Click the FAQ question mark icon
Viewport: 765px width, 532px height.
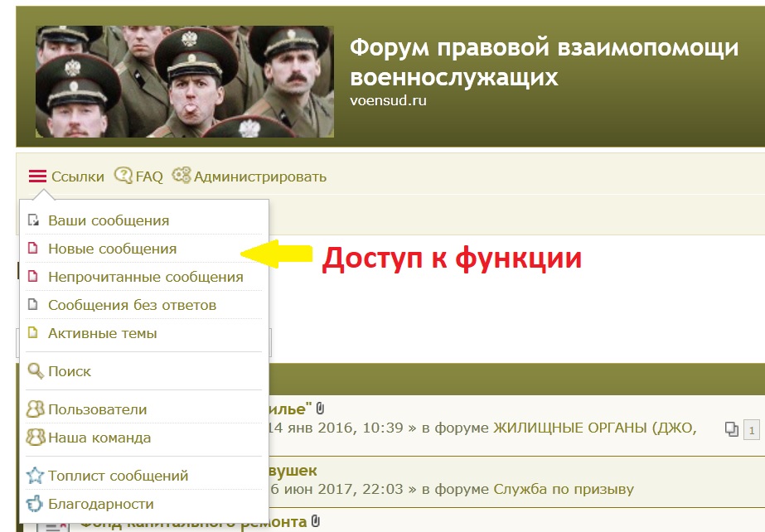click(123, 176)
